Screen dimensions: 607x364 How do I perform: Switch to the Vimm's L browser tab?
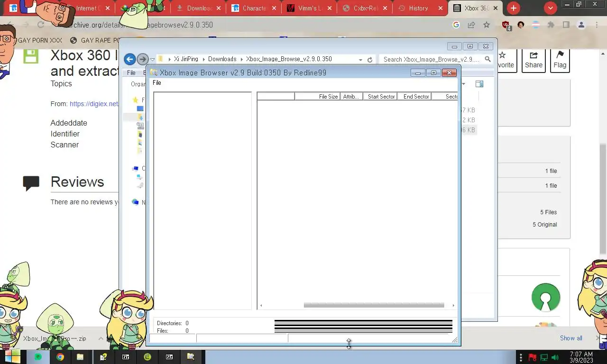(x=309, y=8)
